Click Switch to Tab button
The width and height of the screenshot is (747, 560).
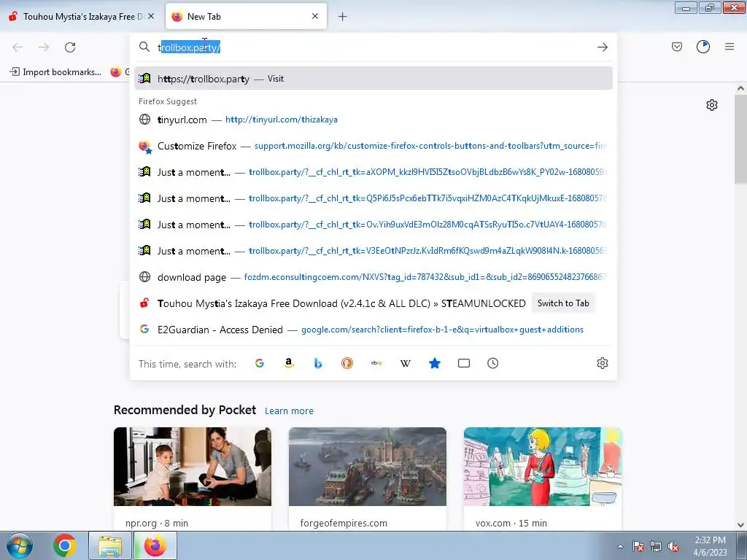click(x=563, y=303)
